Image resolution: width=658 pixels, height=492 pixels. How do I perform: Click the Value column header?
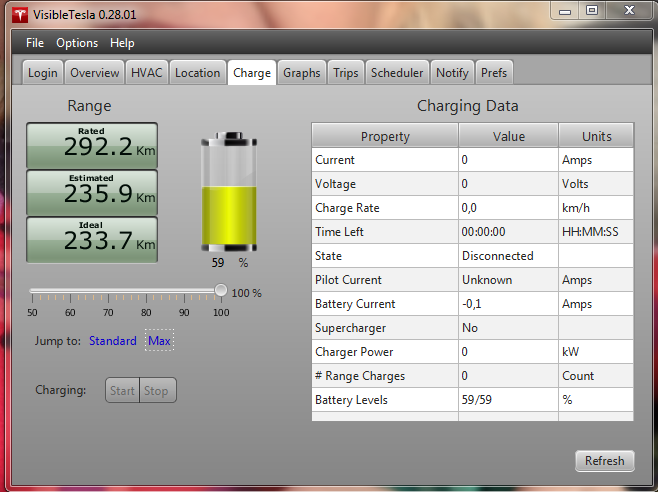point(509,136)
